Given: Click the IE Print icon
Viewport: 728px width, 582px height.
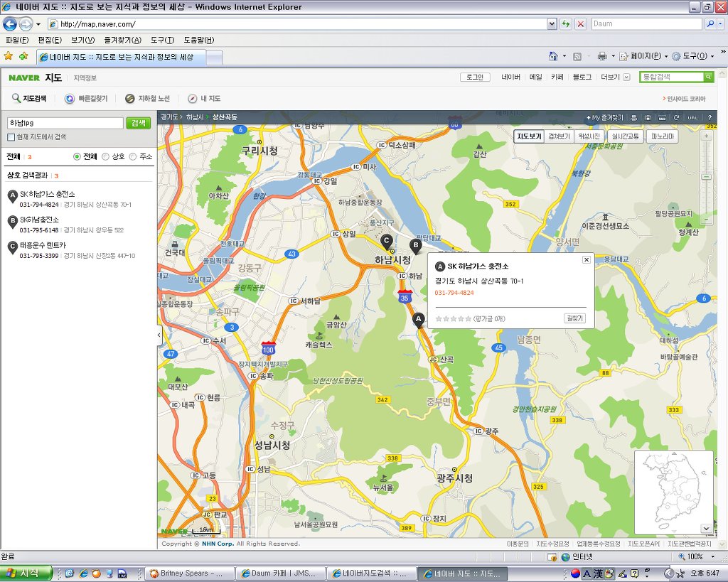Looking at the screenshot, I should 602,56.
